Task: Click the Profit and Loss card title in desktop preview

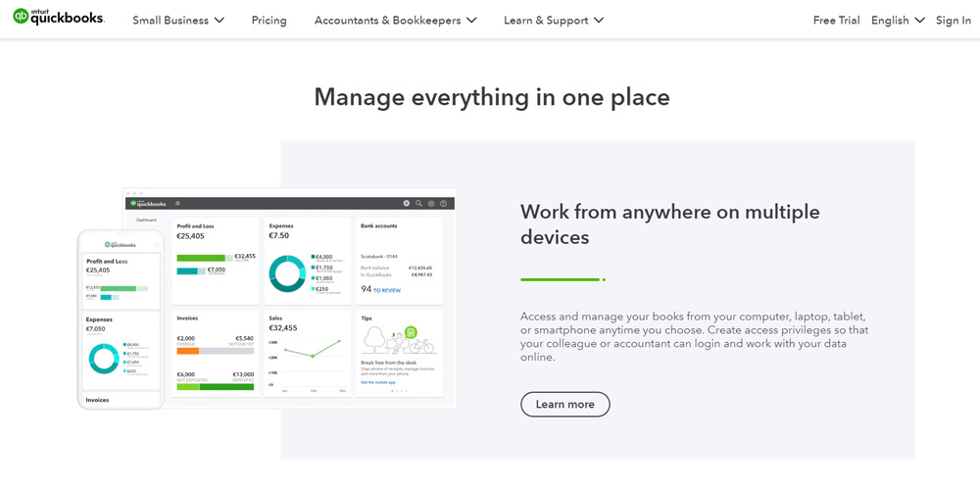Action: 196,226
